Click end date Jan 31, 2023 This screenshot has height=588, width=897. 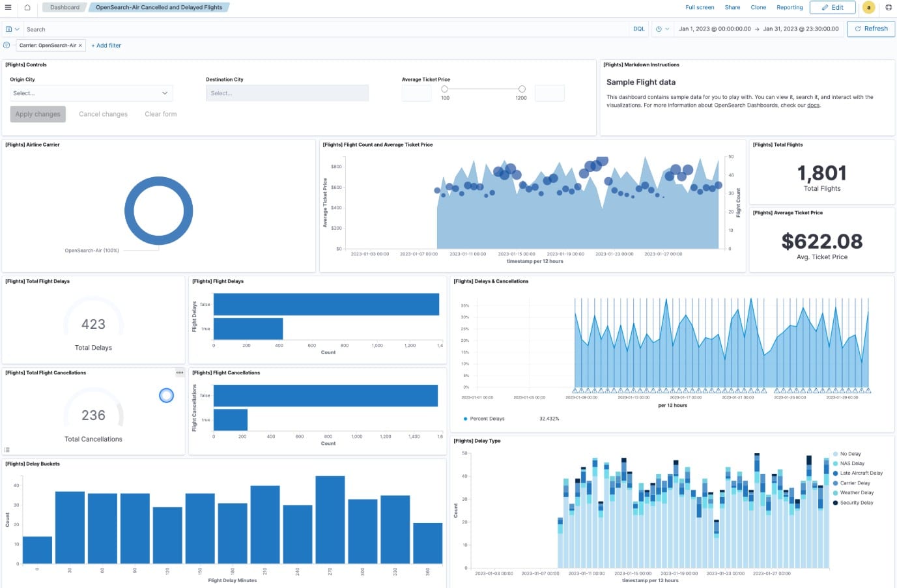click(801, 29)
